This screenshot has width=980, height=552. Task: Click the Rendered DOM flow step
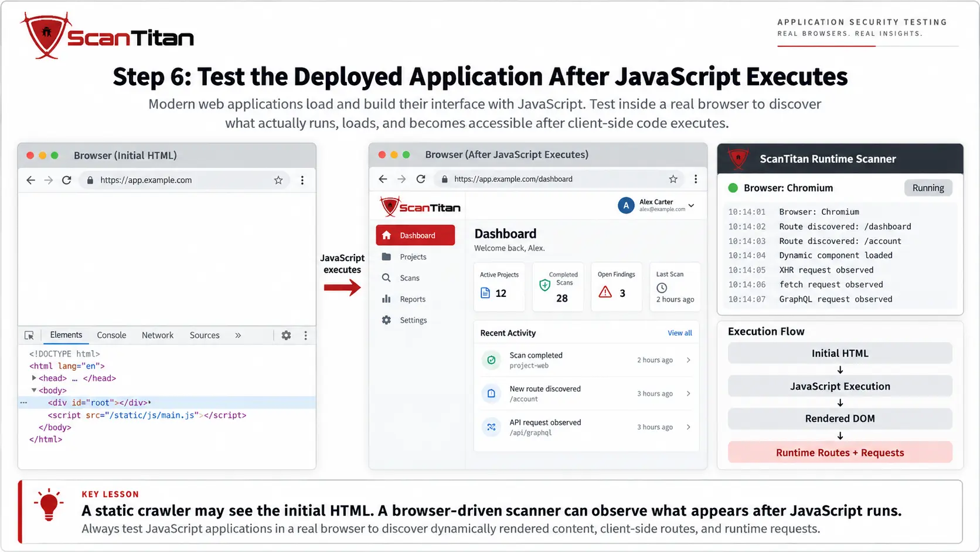840,419
